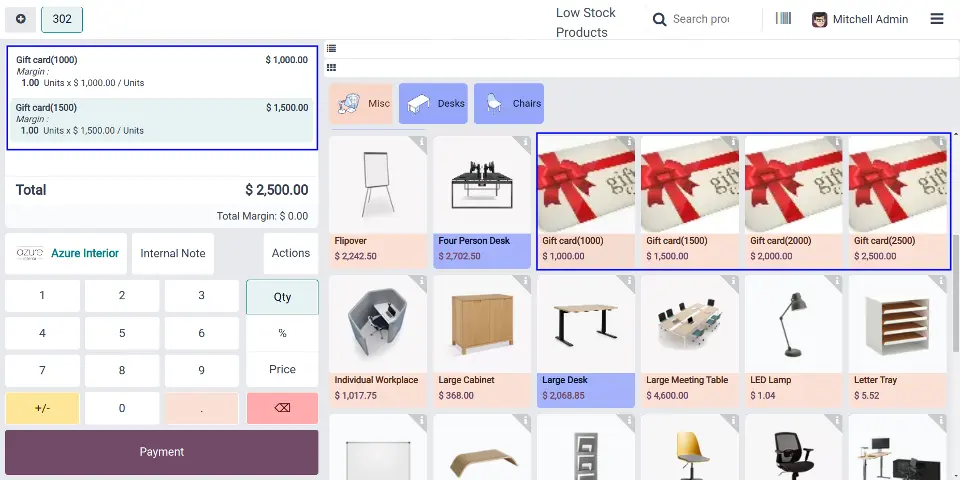This screenshot has height=480, width=960.
Task: Click the Search products field
Action: click(701, 20)
